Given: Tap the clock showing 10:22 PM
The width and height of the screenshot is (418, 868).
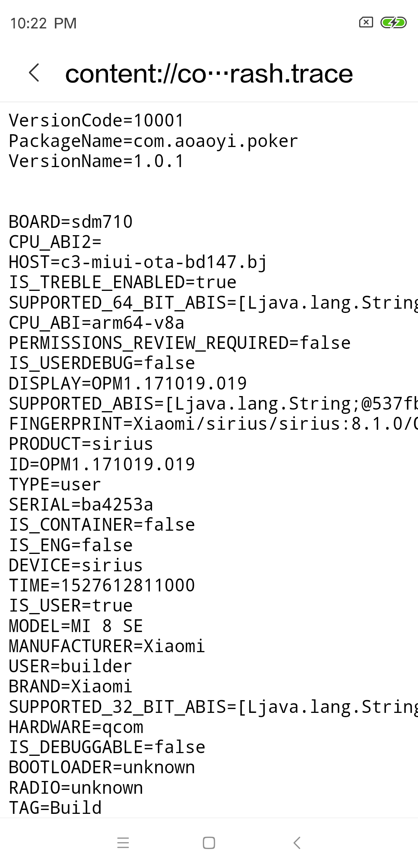Looking at the screenshot, I should [x=43, y=23].
